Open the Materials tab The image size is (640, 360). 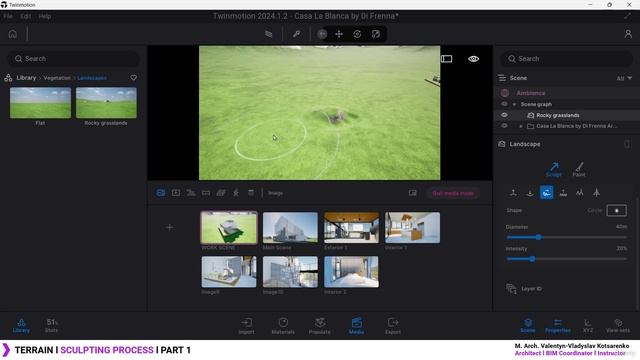(x=283, y=326)
